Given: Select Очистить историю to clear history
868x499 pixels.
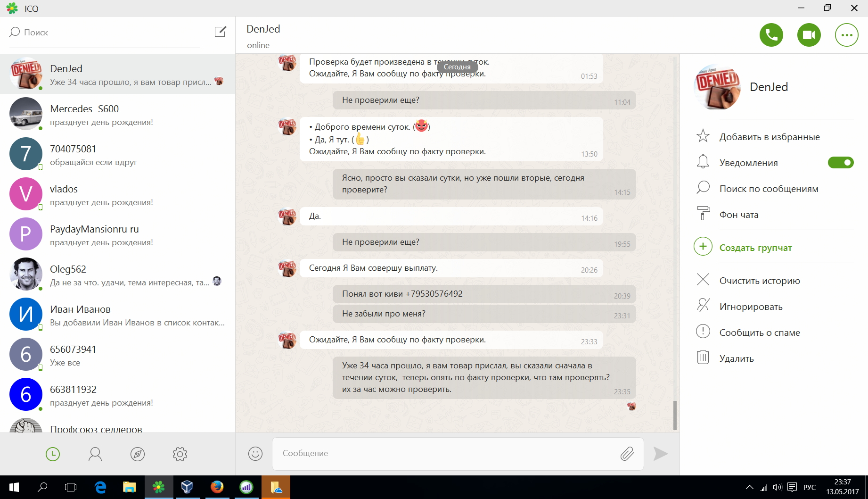Looking at the screenshot, I should point(759,281).
